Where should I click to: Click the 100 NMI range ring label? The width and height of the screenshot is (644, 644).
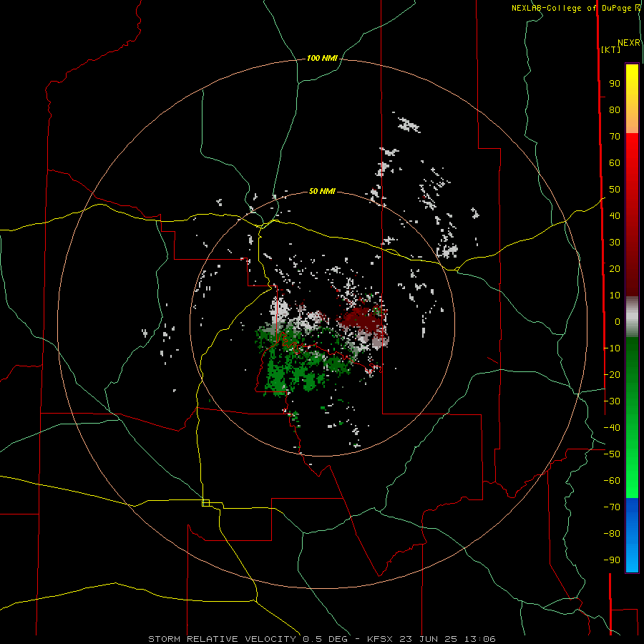(322, 59)
